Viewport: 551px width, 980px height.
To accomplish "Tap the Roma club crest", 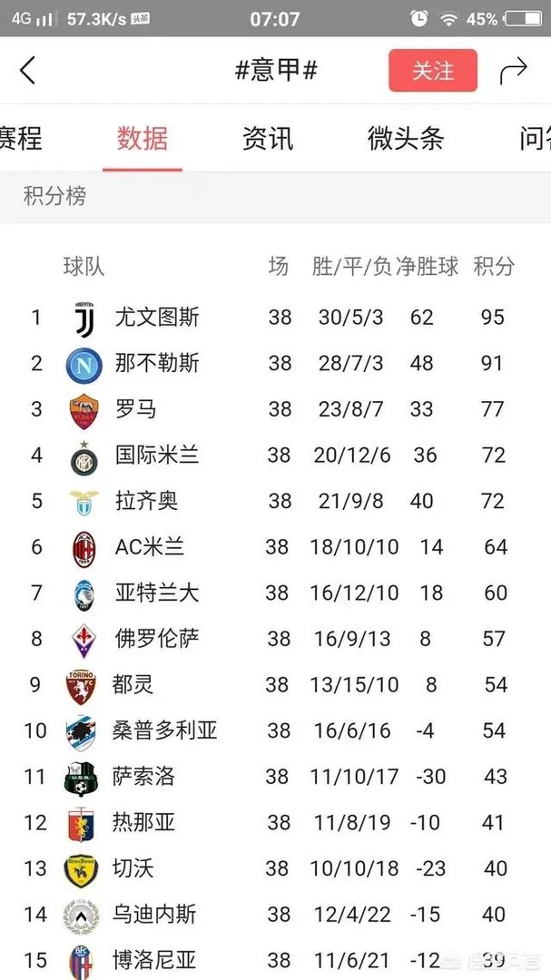I will point(84,410).
